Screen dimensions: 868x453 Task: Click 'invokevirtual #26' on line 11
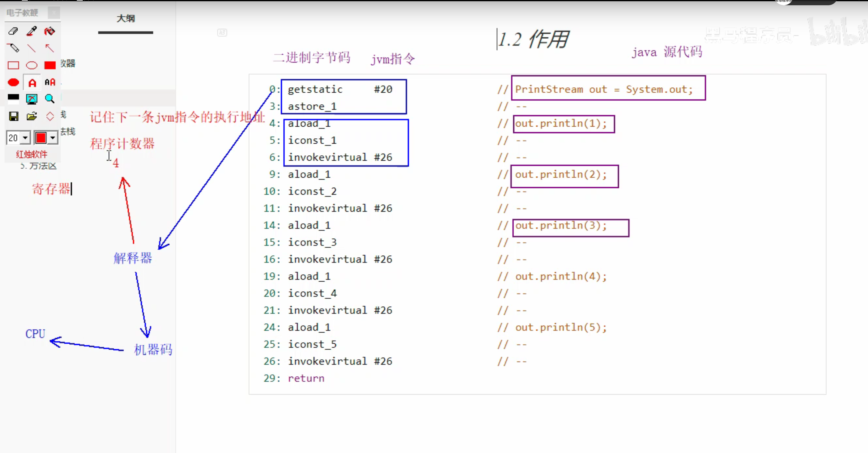point(340,208)
